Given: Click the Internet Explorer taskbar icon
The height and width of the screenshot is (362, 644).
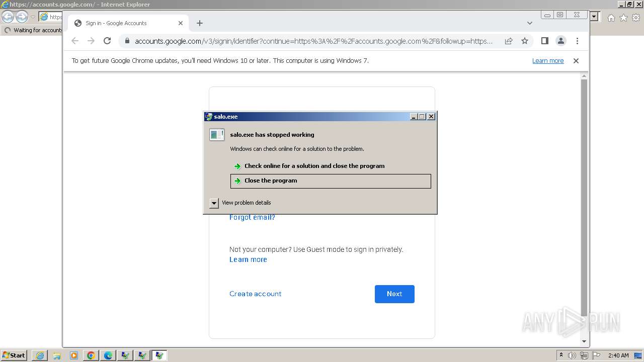Looking at the screenshot, I should click(x=40, y=355).
